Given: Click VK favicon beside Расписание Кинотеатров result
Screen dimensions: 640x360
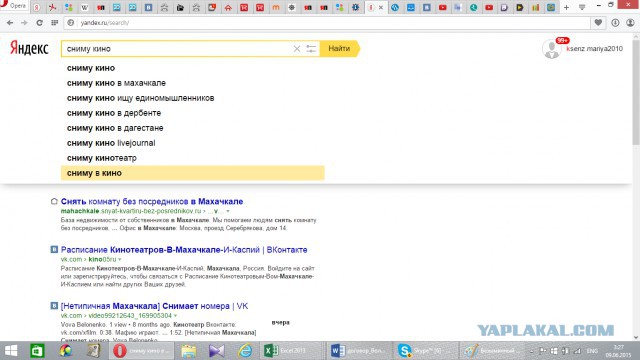Looking at the screenshot, I should coord(54,249).
